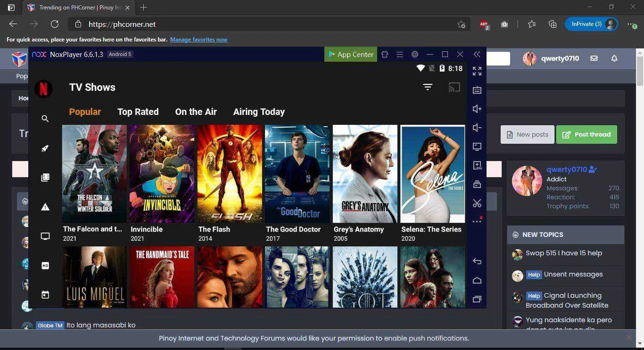Take screenshot with NoxPlayer scissors icon
Image resolution: width=644 pixels, height=350 pixels.
[477, 203]
